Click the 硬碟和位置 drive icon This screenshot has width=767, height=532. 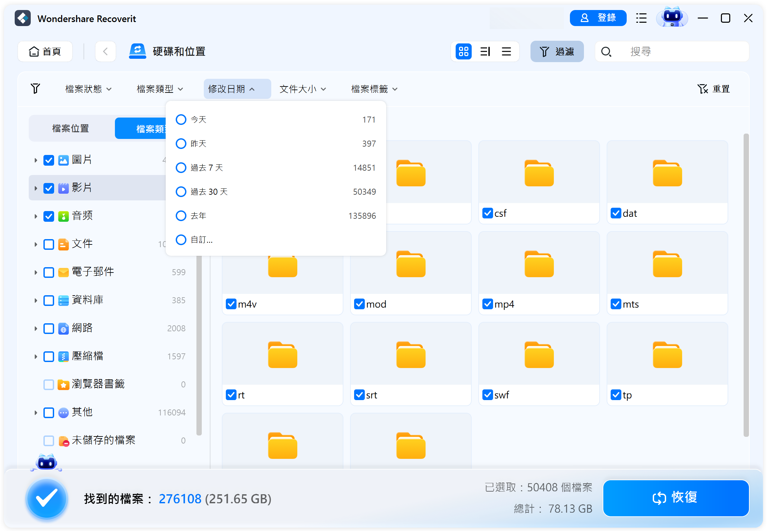coord(137,51)
